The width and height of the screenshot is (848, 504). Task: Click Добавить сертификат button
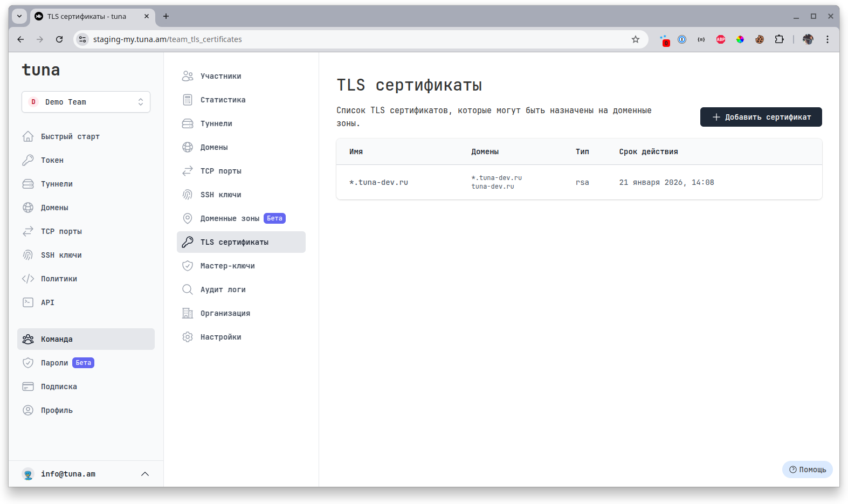(761, 117)
